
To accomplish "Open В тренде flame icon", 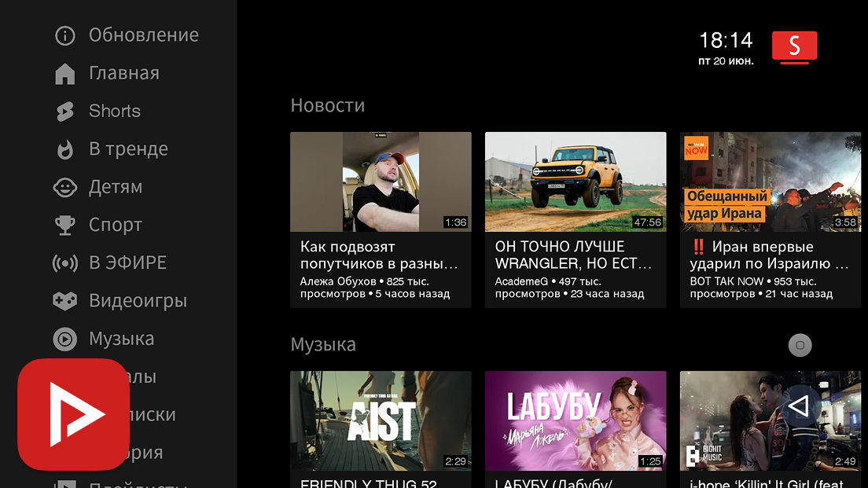I will [64, 149].
